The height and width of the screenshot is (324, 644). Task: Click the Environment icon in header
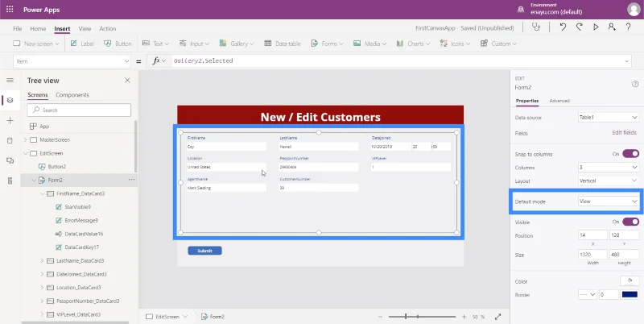pos(521,10)
